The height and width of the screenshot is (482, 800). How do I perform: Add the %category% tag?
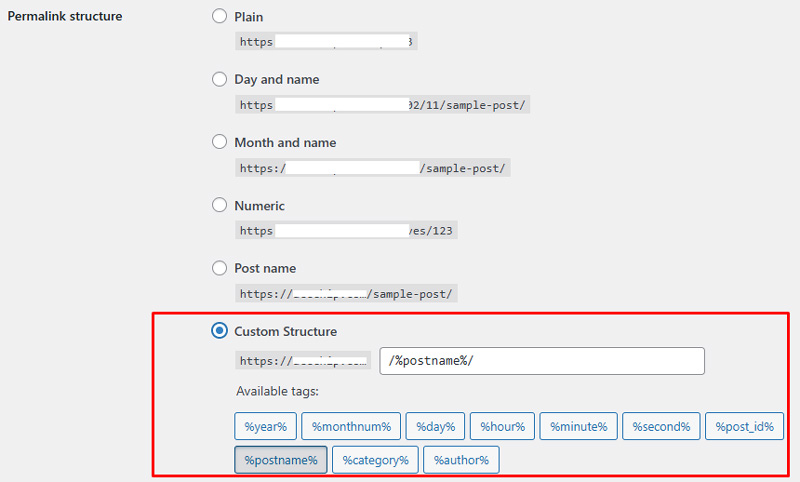tap(375, 460)
